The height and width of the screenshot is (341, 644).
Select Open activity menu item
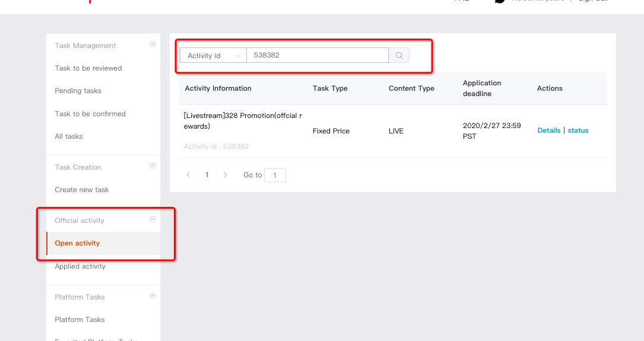click(103, 243)
